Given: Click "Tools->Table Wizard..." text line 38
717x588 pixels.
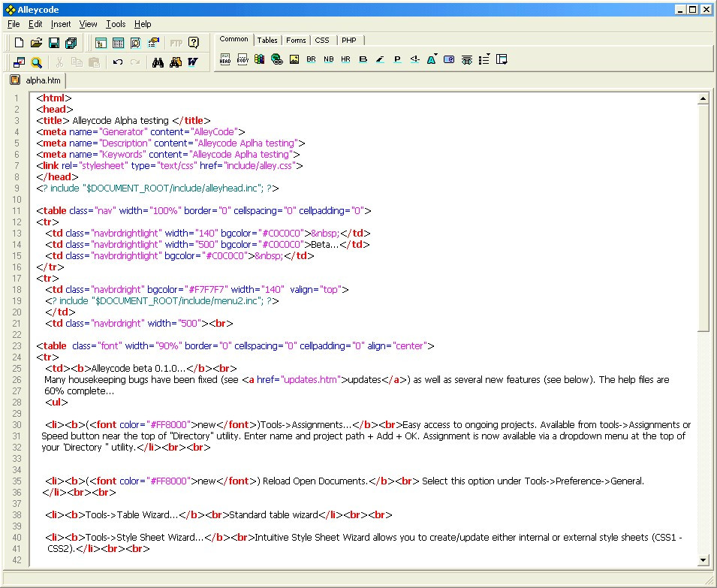Looking at the screenshot, I should pyautogui.click(x=132, y=515).
